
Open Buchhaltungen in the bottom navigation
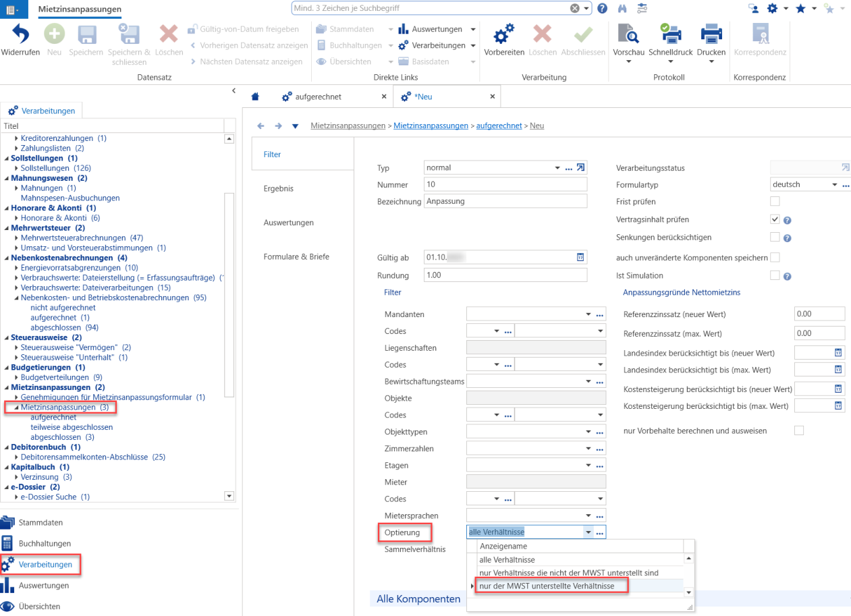point(45,543)
